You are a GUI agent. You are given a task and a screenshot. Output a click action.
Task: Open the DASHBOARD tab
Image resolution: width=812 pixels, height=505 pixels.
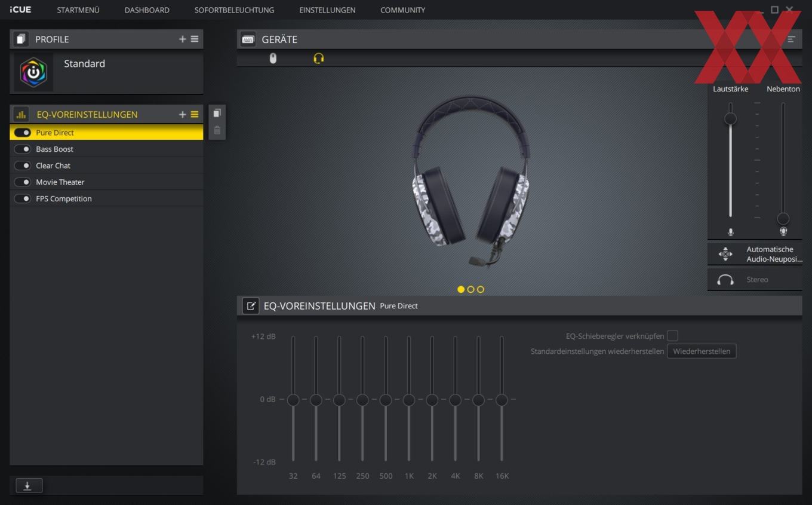click(147, 10)
